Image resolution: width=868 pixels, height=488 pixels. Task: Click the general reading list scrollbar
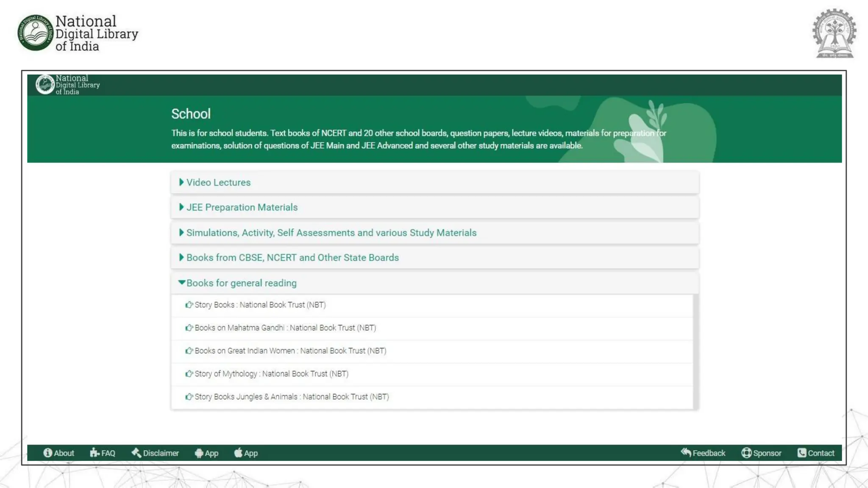point(695,352)
